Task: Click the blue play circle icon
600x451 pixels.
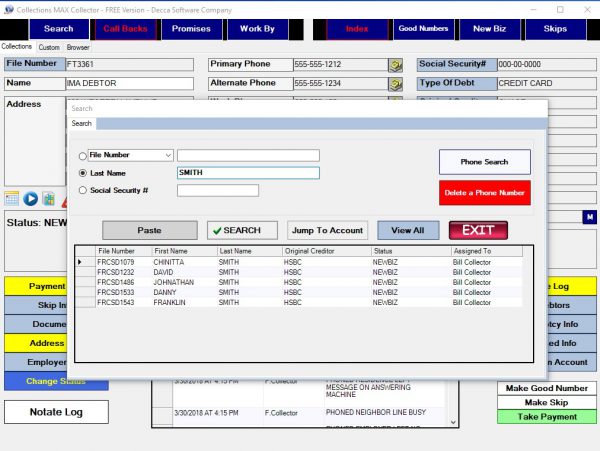Action: (x=31, y=199)
